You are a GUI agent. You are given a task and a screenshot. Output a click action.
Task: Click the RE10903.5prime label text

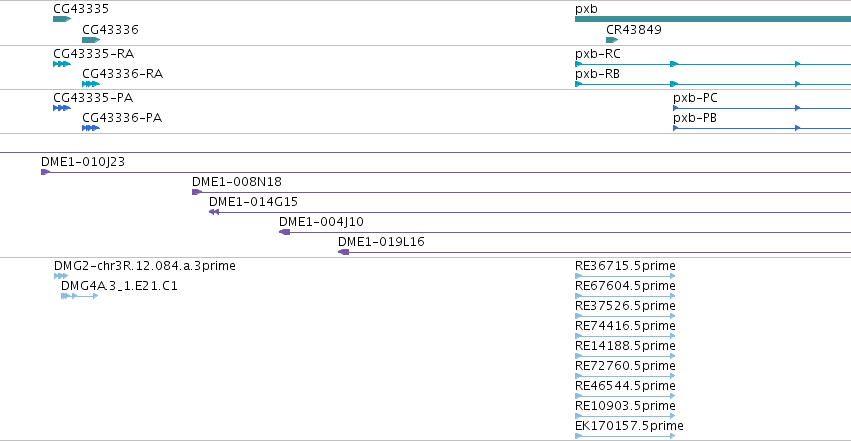click(x=625, y=406)
